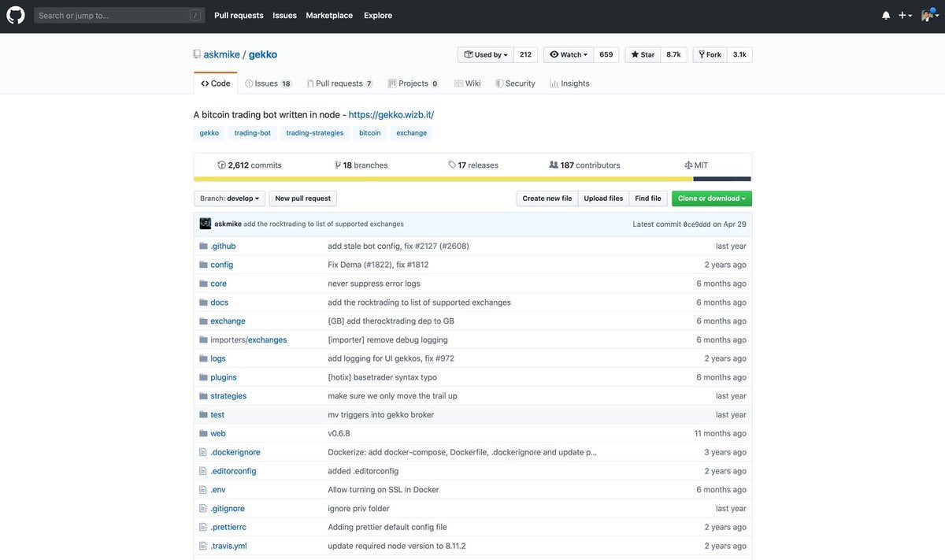Image resolution: width=945 pixels, height=560 pixels.
Task: Select the bitcoin topic tag
Action: click(x=370, y=133)
